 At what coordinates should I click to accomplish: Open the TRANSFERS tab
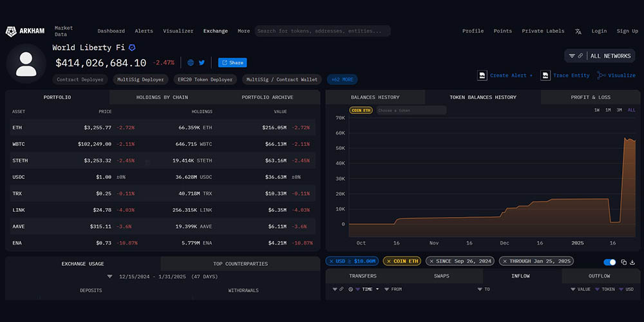363,276
